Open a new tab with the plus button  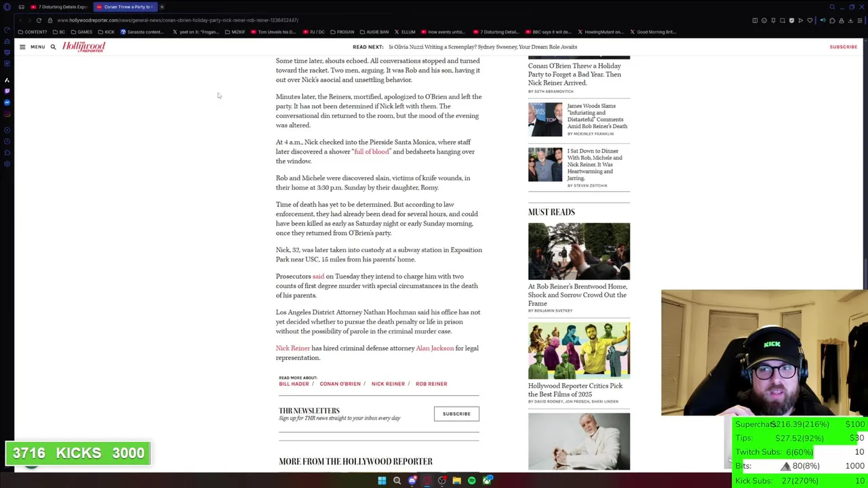pyautogui.click(x=162, y=7)
